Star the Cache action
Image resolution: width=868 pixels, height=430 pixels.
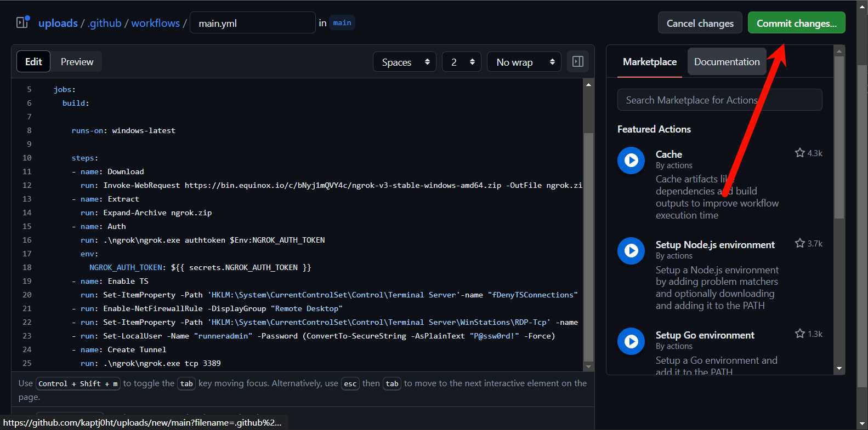click(x=800, y=153)
